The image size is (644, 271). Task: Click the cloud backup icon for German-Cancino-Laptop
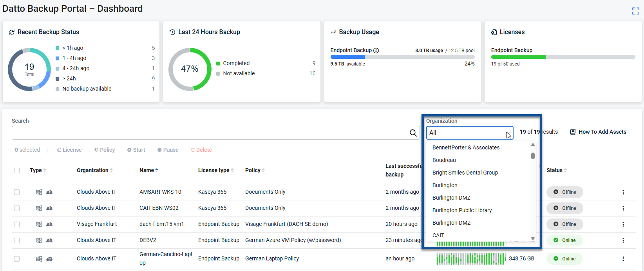49,259
